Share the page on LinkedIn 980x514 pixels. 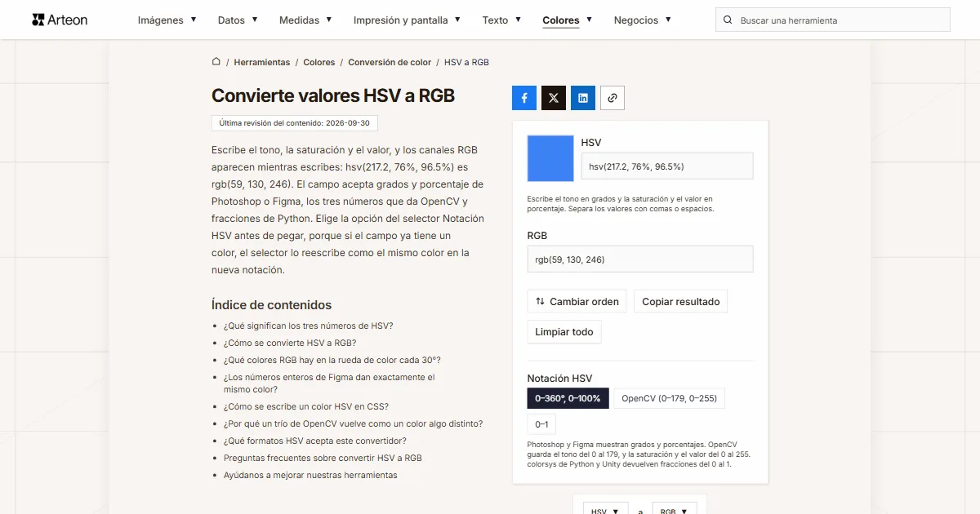pos(583,98)
